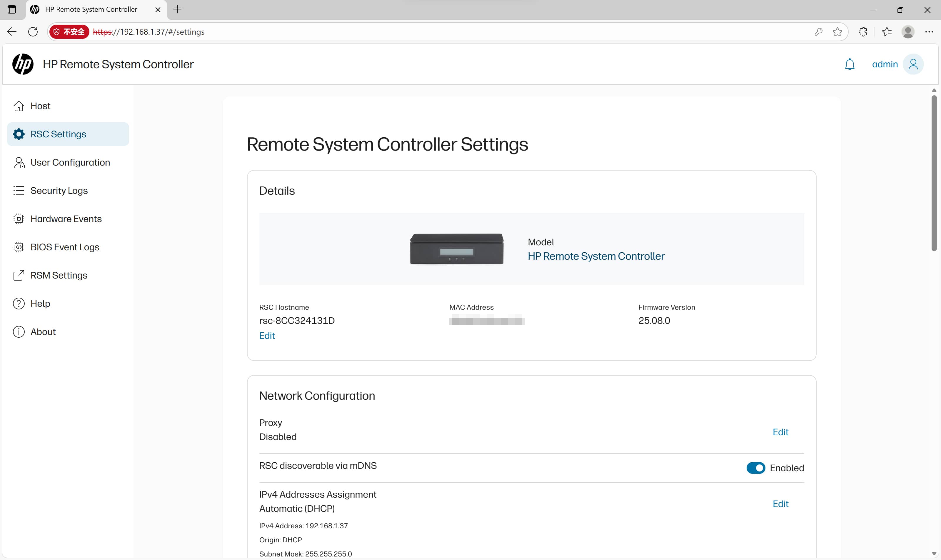The height and width of the screenshot is (560, 941).
Task: Edit IPv4 Addresses Assignment
Action: click(x=780, y=504)
